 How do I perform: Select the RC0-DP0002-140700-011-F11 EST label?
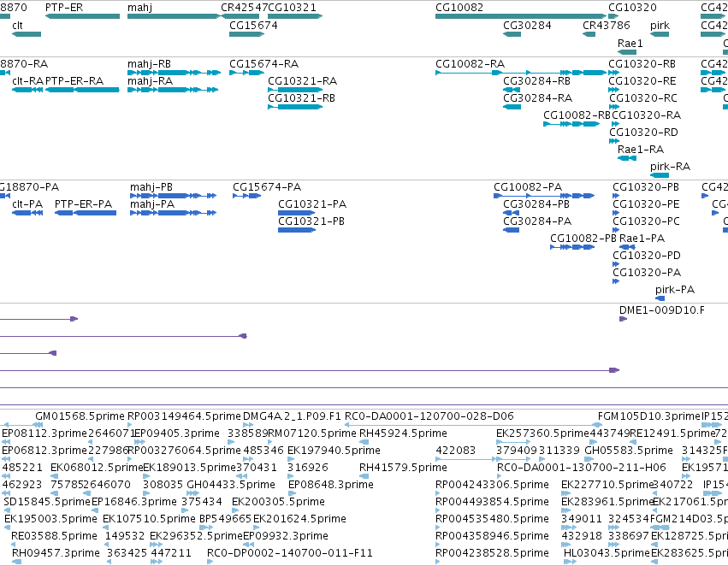tap(290, 553)
